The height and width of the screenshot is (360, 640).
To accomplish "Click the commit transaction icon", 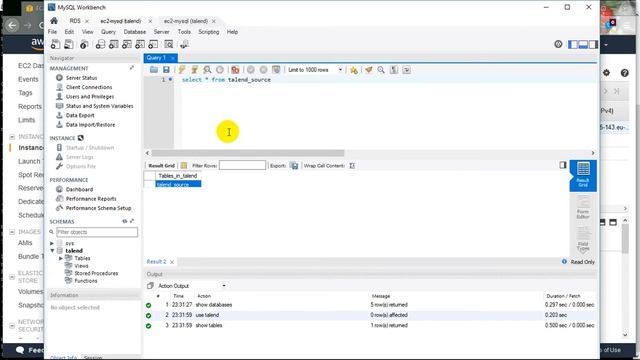I will (x=251, y=70).
